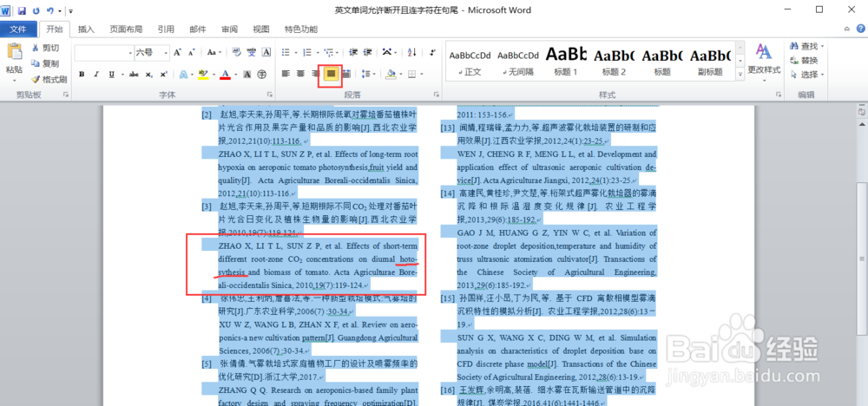Click the Save icon in Quick Access Toolbar

click(23, 10)
